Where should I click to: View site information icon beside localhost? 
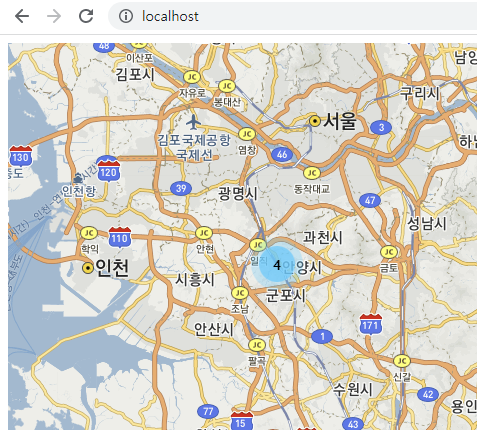click(x=126, y=16)
